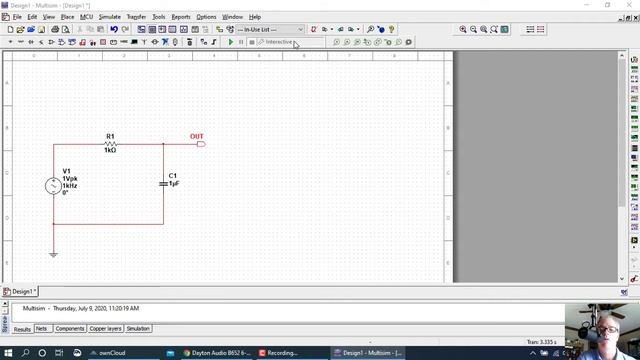This screenshot has height=360, width=640.
Task: Switch to the Nets tab
Action: coord(42,329)
